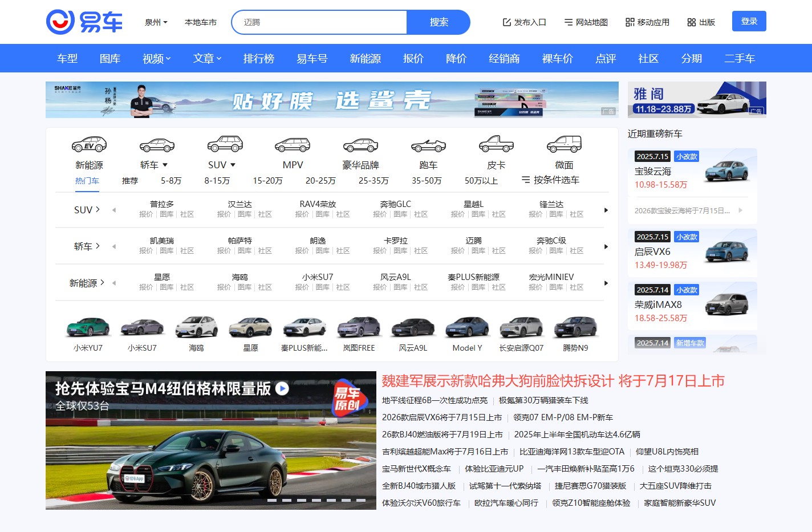This screenshot has width=812, height=532.
Task: Open 按条件选车 filter icon link
Action: 550,180
